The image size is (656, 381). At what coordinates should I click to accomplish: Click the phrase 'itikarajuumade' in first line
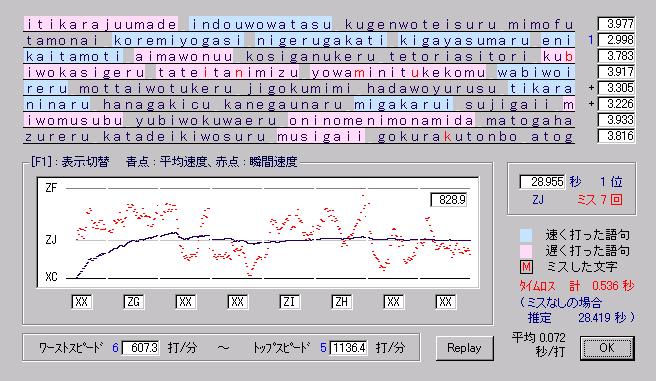101,24
